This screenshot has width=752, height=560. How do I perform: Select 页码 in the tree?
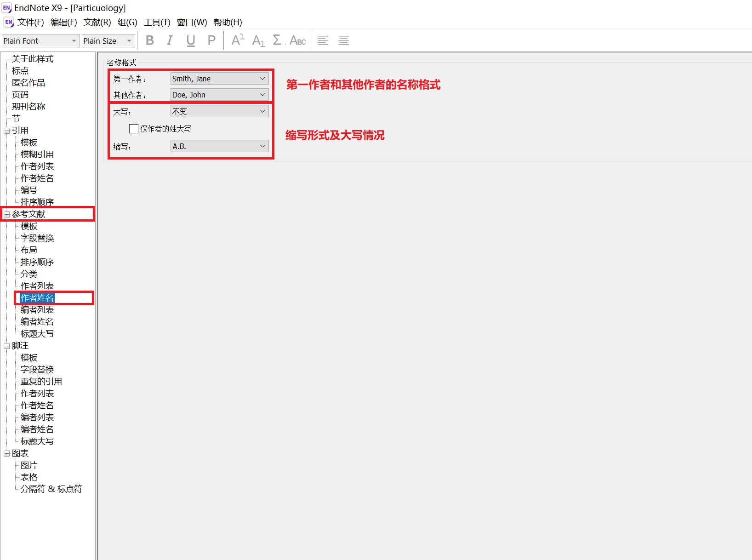click(20, 95)
